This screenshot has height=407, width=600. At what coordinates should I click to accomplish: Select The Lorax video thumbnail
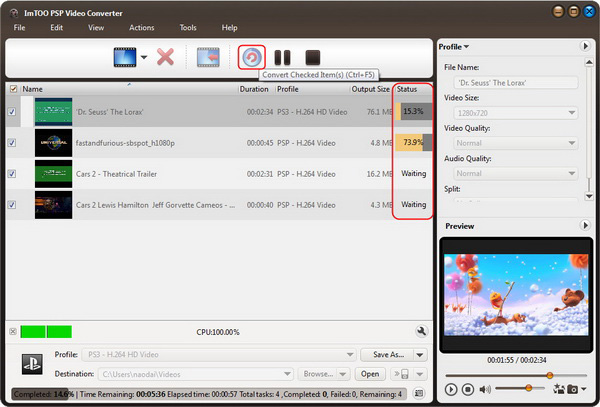tap(53, 112)
